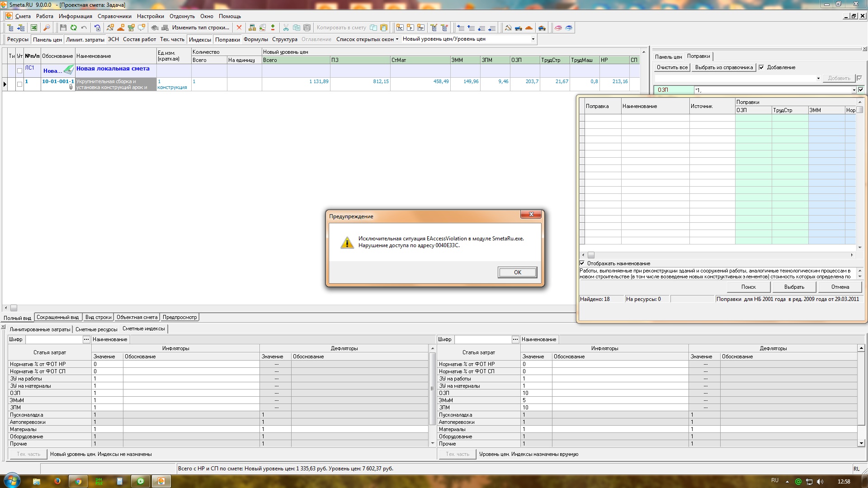Click the Р new section icon
Viewport: 868px width, 488px height.
(x=410, y=28)
